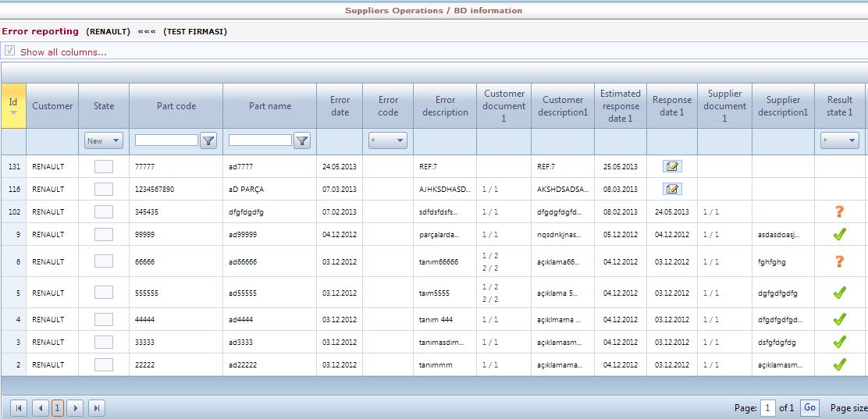Click into the Part name filter field
This screenshot has width=868, height=419.
[260, 140]
